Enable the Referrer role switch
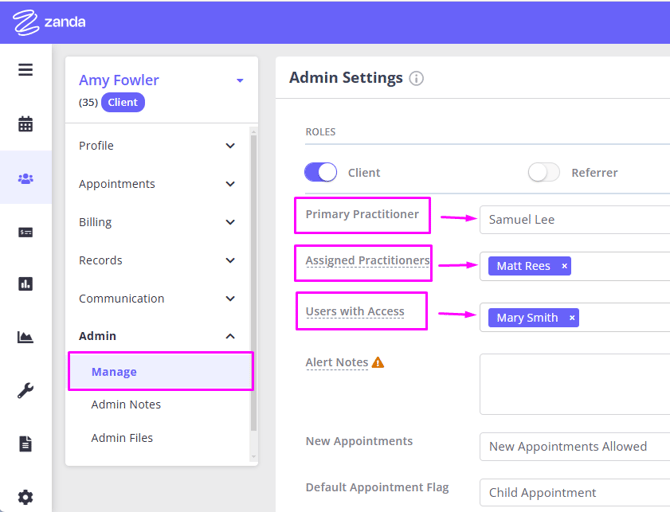This screenshot has width=670, height=512. point(544,172)
